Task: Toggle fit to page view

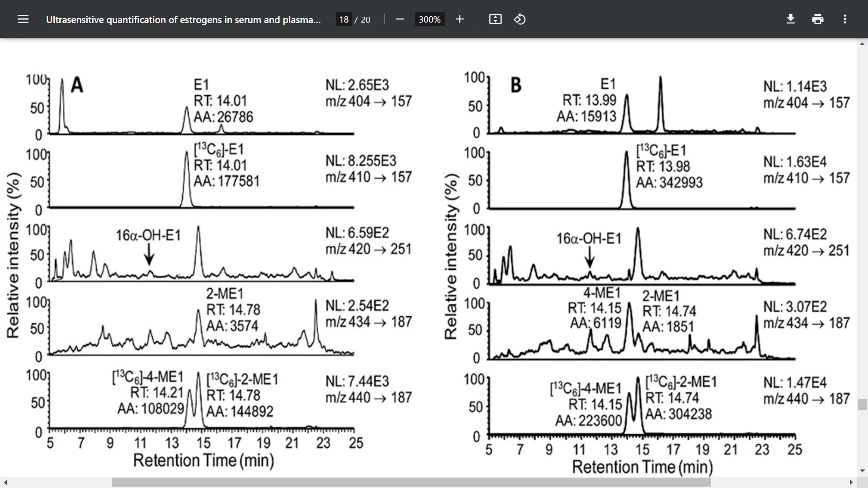Action: [495, 19]
